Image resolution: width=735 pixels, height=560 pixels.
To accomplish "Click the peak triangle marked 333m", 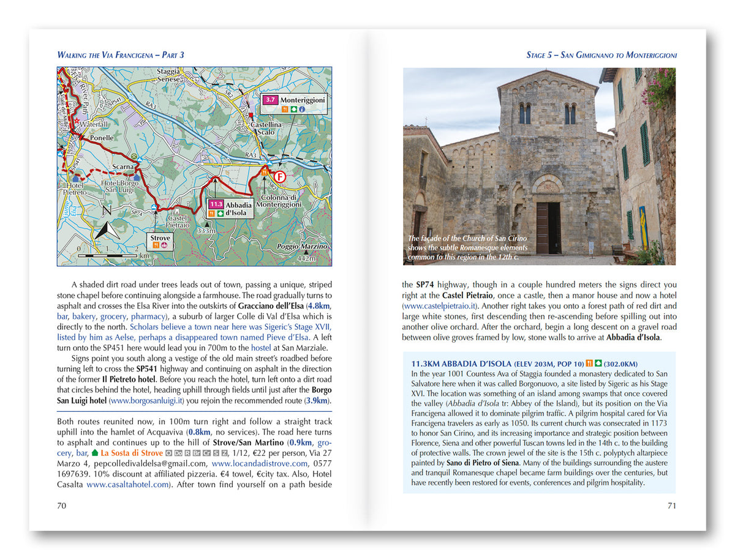I will [x=207, y=225].
